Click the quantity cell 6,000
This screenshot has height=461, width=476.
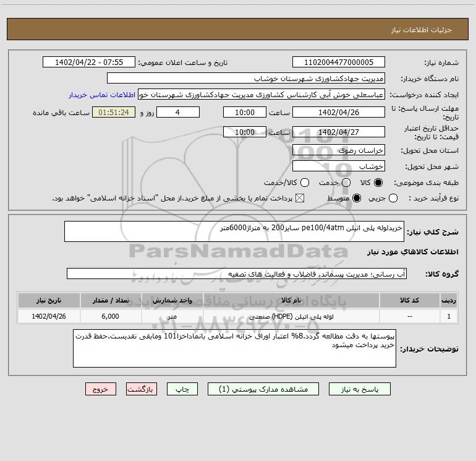pyautogui.click(x=111, y=316)
